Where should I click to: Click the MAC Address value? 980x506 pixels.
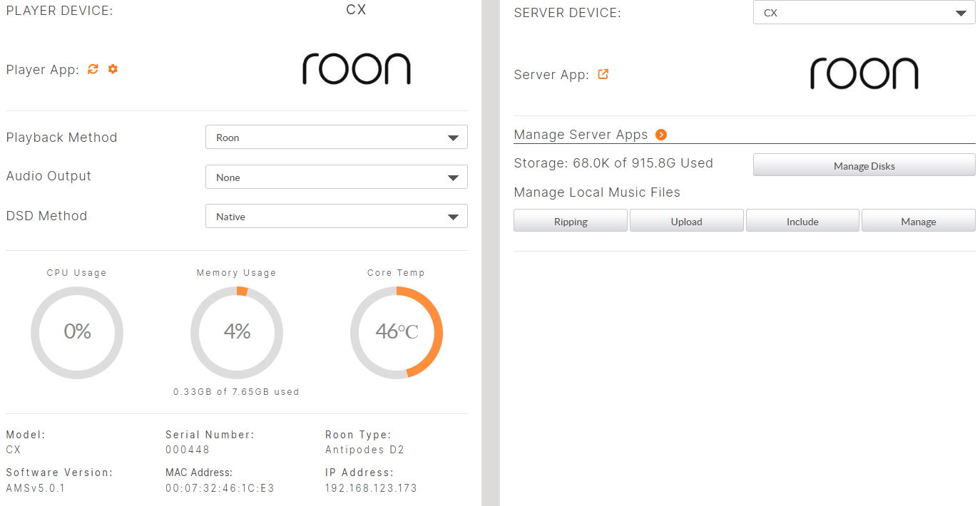220,488
